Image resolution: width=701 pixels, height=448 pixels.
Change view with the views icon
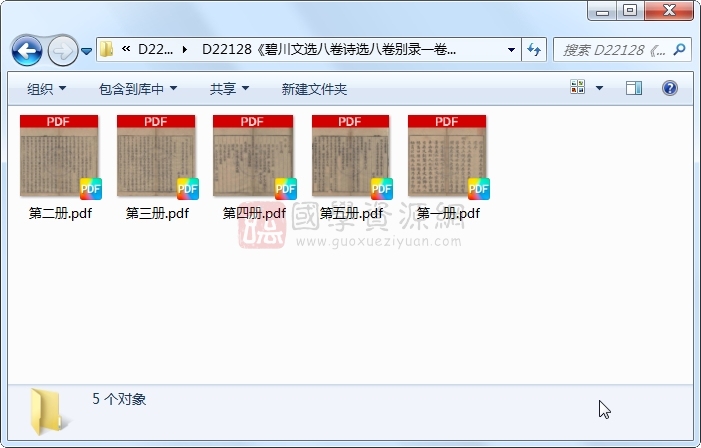tap(578, 87)
